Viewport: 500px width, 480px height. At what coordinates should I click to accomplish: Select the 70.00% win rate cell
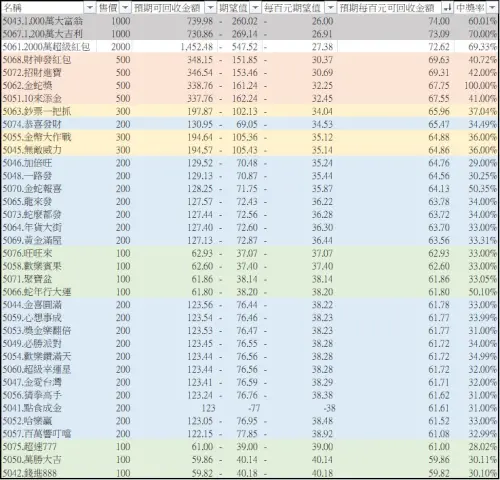(x=476, y=34)
